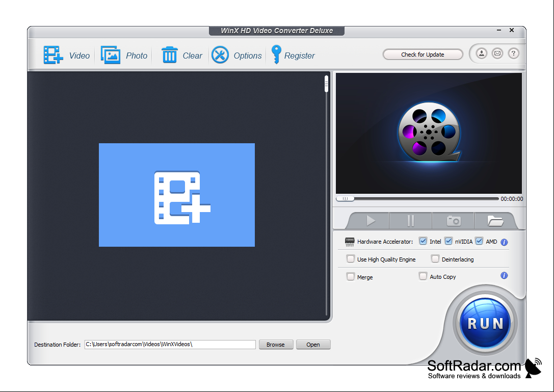Open the Photo slideshow tool
Screen dimensions: 554x392
point(111,55)
